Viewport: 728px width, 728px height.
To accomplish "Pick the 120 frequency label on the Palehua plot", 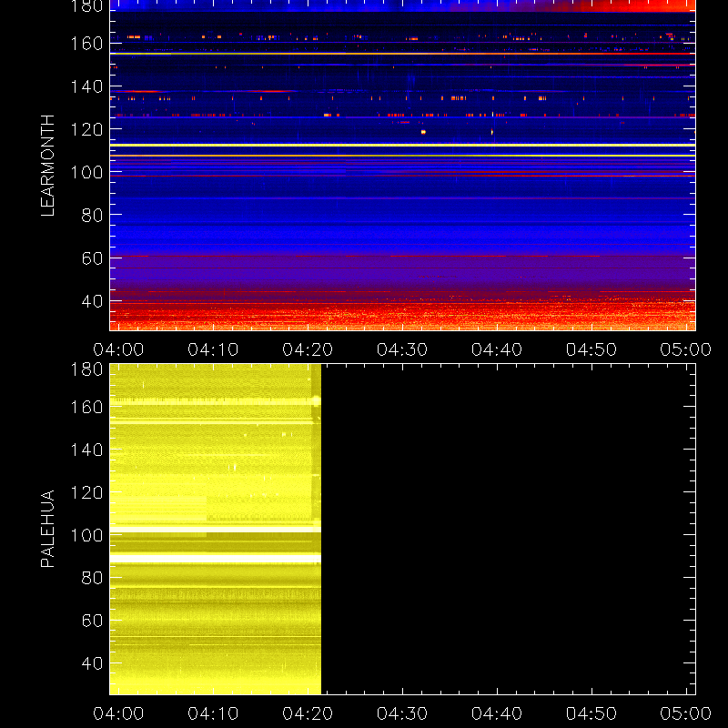I will pos(86,492).
